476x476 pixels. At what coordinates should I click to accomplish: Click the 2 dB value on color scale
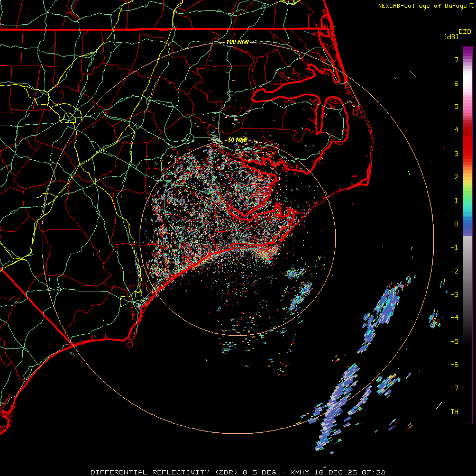point(456,177)
